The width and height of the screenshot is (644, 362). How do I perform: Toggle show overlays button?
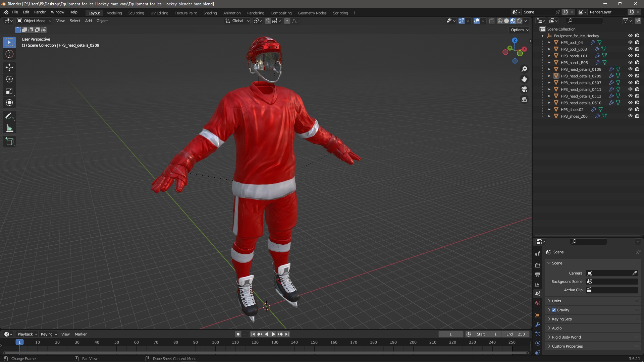point(476,21)
